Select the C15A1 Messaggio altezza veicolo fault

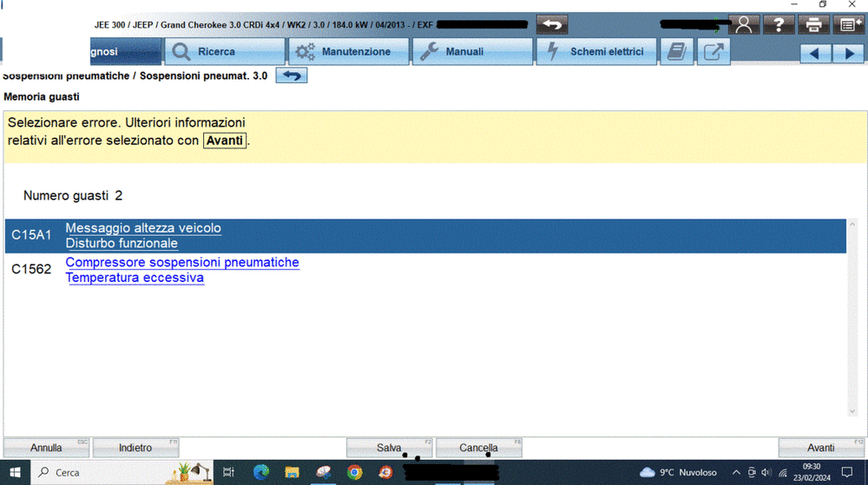click(x=143, y=228)
